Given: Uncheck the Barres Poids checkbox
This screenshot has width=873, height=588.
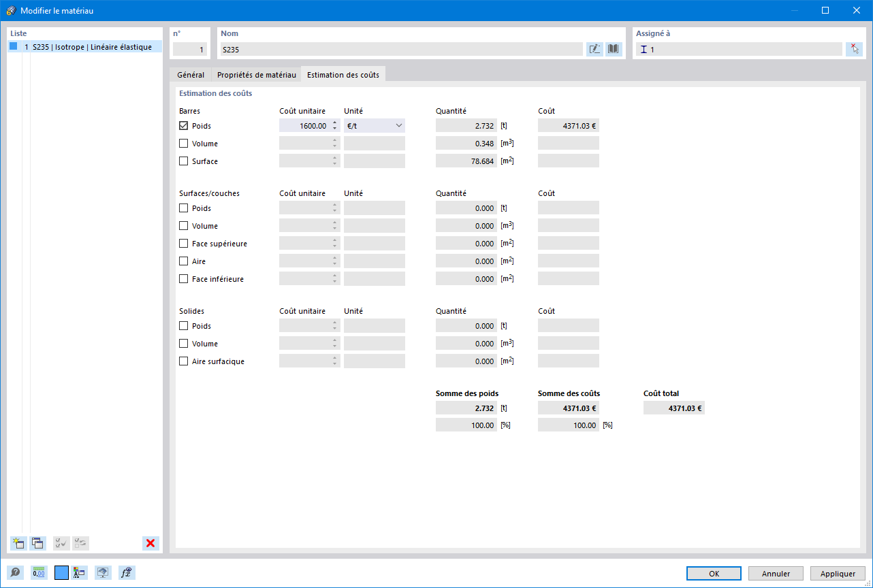Looking at the screenshot, I should click(184, 126).
